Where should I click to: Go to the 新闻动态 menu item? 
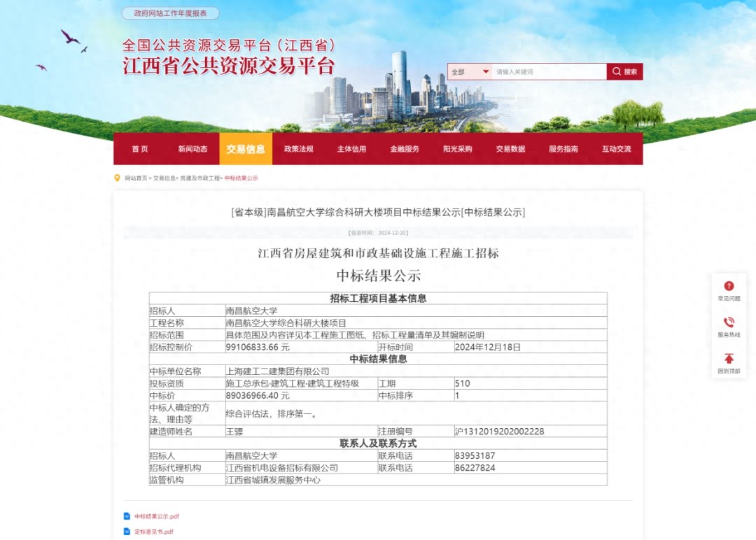coord(192,149)
